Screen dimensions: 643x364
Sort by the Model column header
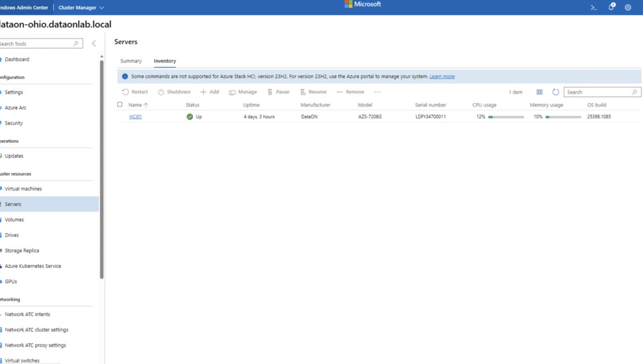[365, 105]
